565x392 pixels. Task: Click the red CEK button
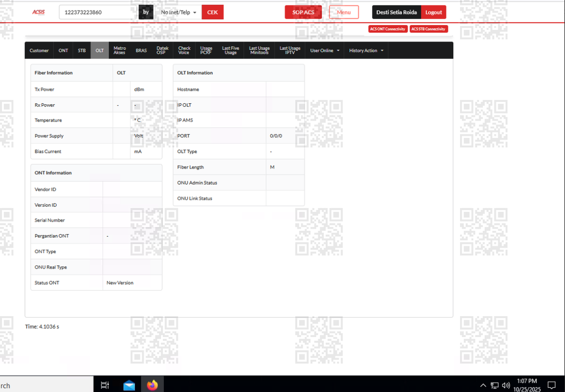(212, 12)
